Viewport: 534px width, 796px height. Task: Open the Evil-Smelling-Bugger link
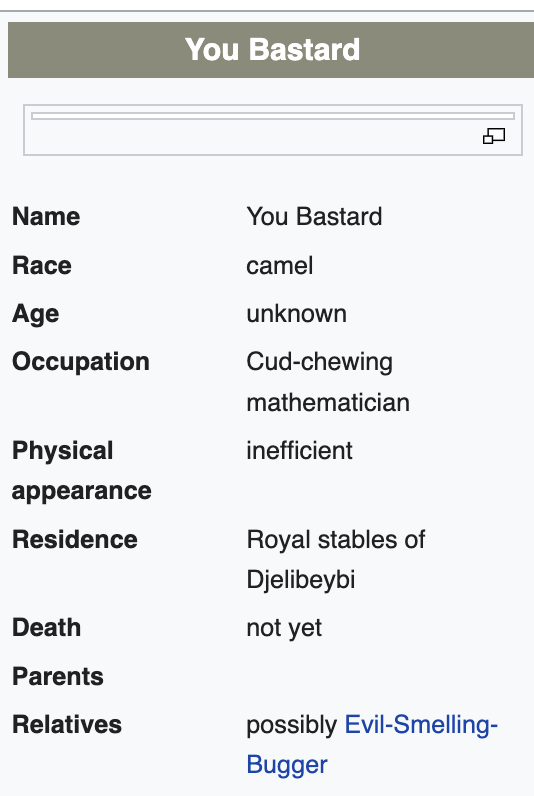coord(372,744)
